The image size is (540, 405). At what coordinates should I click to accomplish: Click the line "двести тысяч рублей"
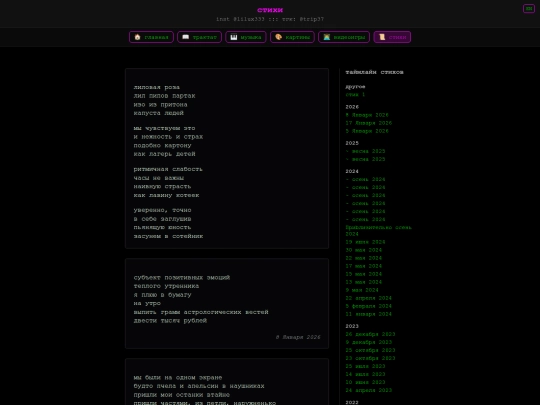[x=170, y=321]
